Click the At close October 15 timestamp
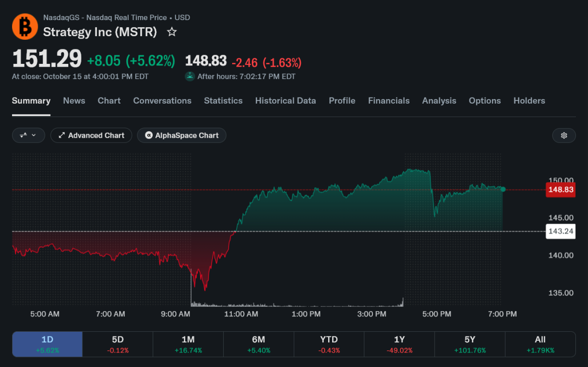The width and height of the screenshot is (588, 367). pyautogui.click(x=80, y=76)
